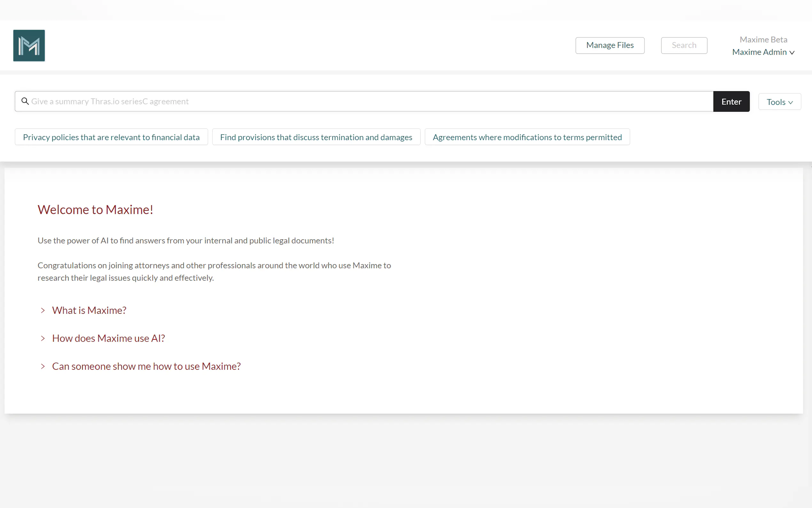Click chevron beside Can someone show me
812x508 pixels.
click(x=43, y=366)
